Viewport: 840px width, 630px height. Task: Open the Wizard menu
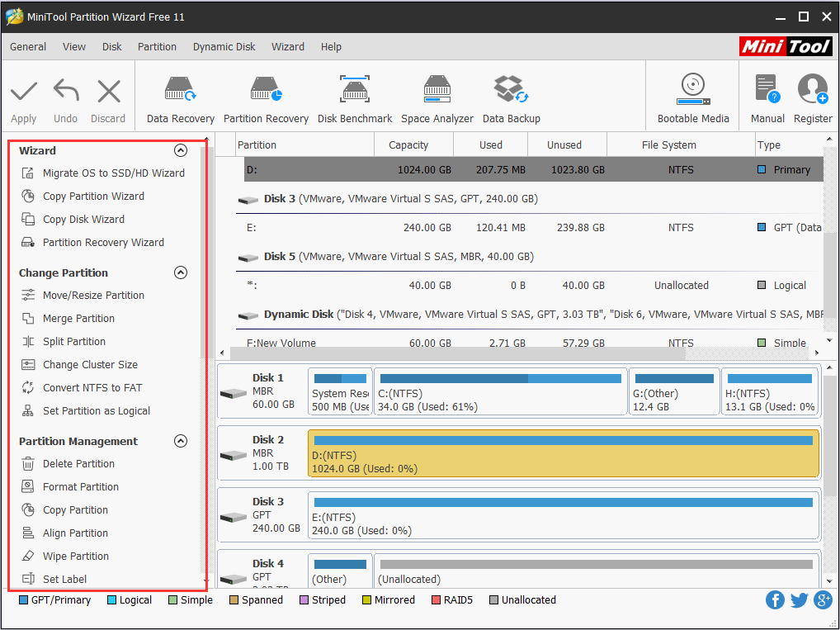288,46
